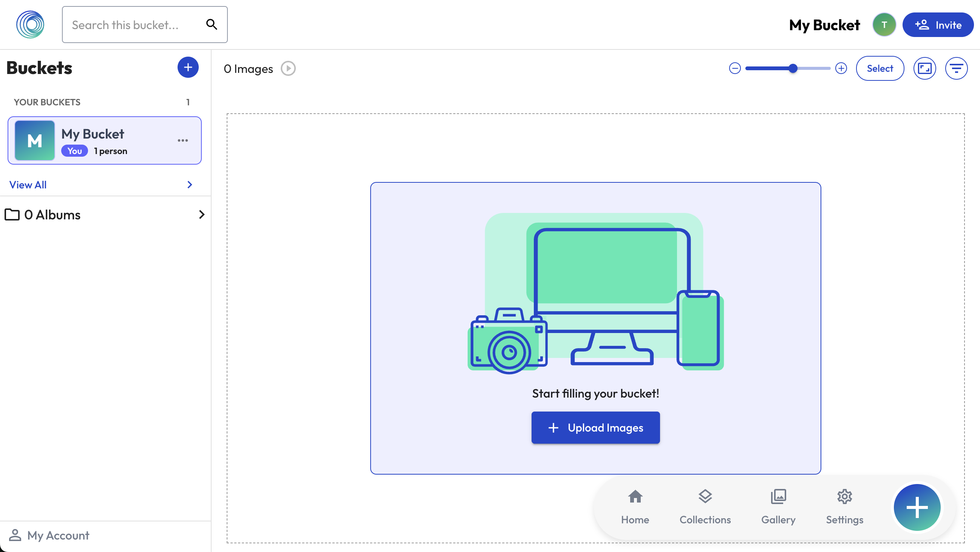Click the large floating plus button
The width and height of the screenshot is (980, 552).
(917, 507)
